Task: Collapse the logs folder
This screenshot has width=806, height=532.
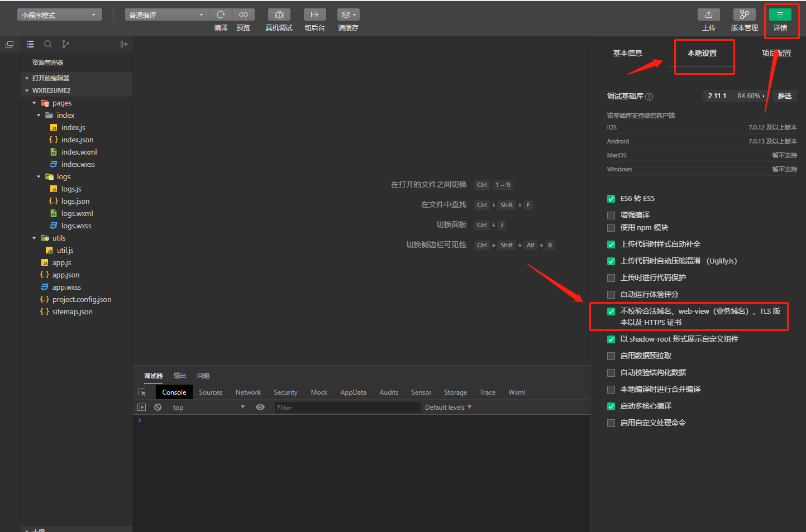Action: pos(39,177)
